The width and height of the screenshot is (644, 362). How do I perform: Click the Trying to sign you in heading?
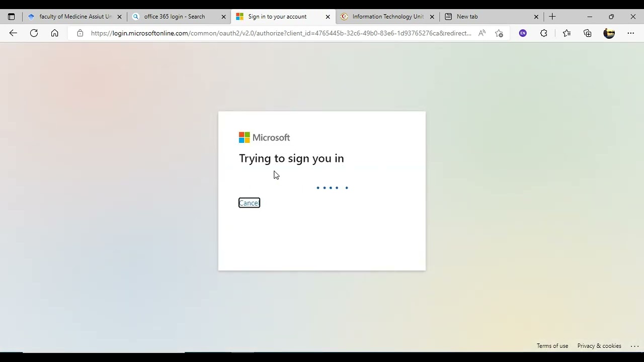pyautogui.click(x=291, y=158)
